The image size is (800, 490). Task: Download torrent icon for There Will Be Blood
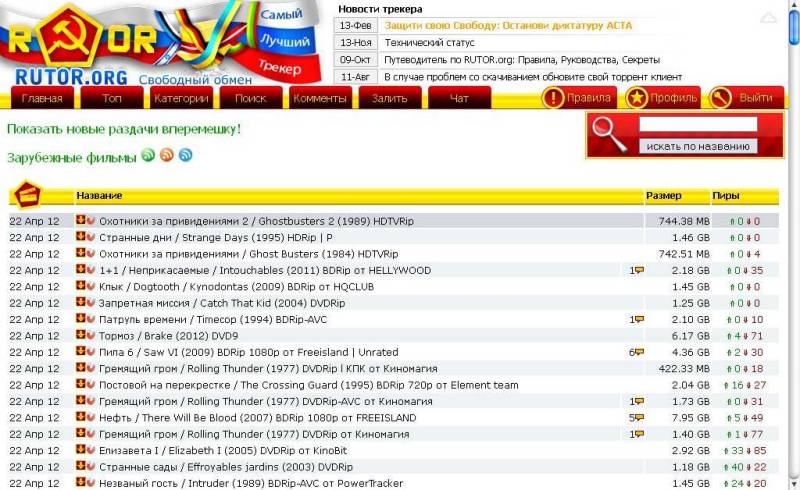pyautogui.click(x=80, y=416)
